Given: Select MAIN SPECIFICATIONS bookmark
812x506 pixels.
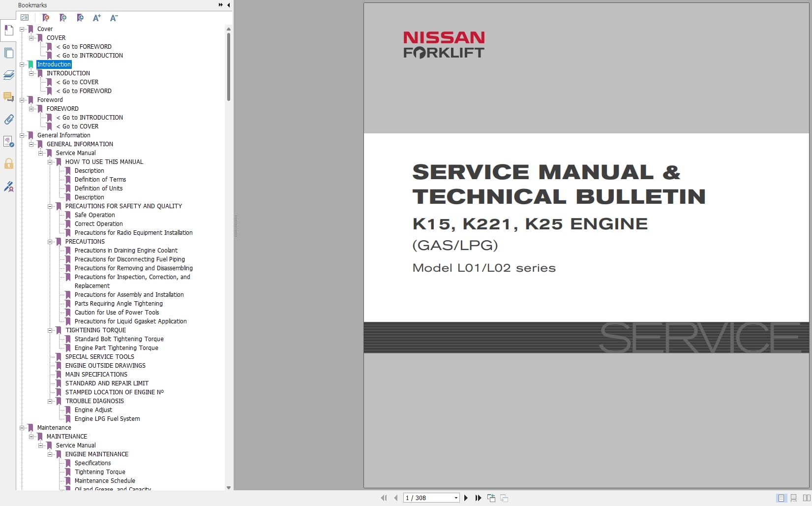Looking at the screenshot, I should (96, 375).
